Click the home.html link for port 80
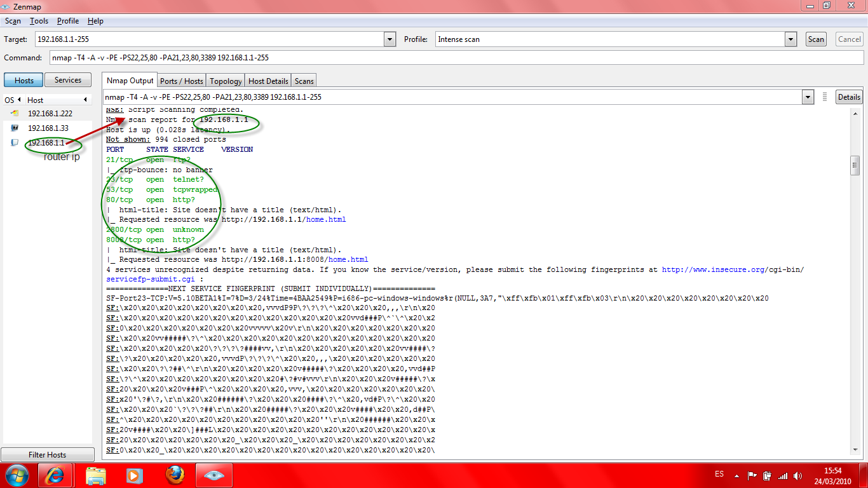The image size is (868, 488). coord(326,220)
